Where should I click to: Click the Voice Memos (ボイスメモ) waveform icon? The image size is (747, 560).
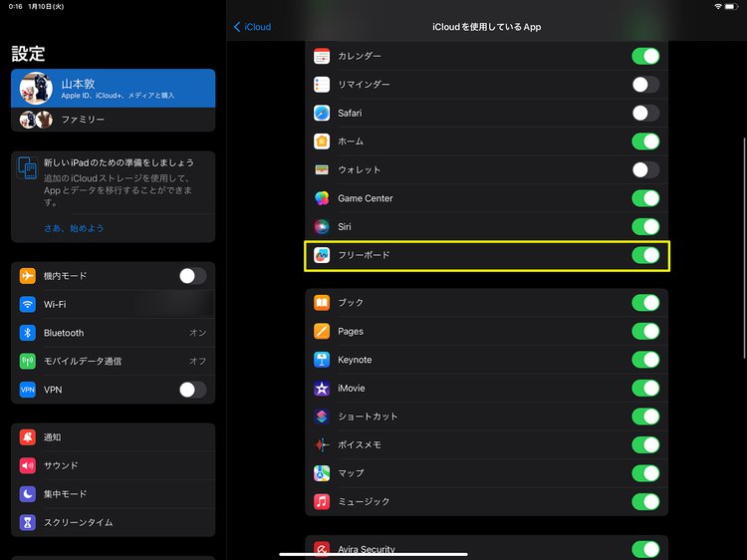click(322, 444)
